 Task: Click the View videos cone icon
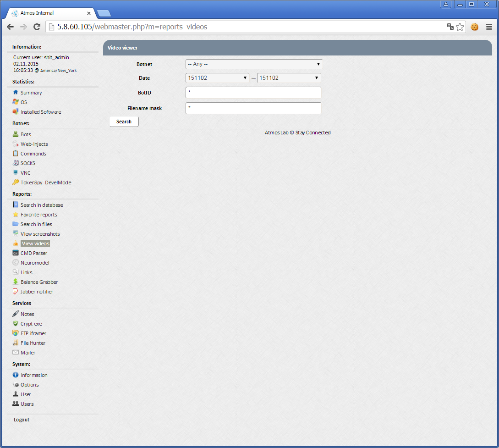[15, 243]
